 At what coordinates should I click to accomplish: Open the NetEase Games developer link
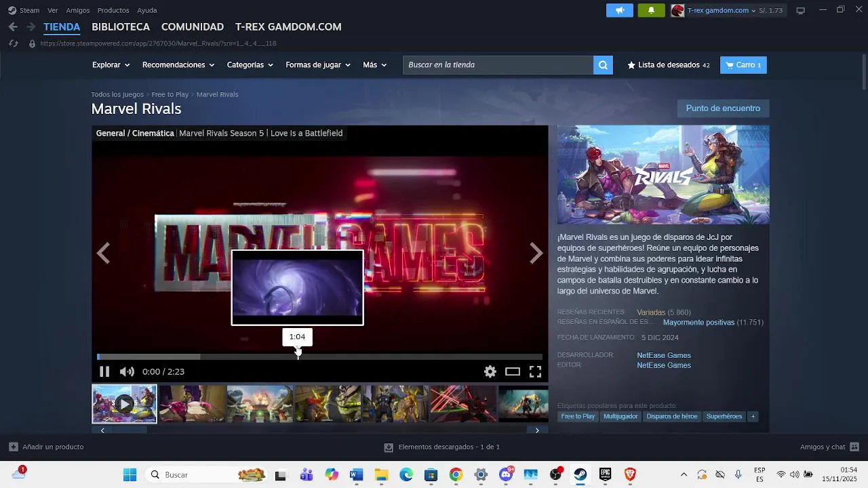[x=664, y=355]
